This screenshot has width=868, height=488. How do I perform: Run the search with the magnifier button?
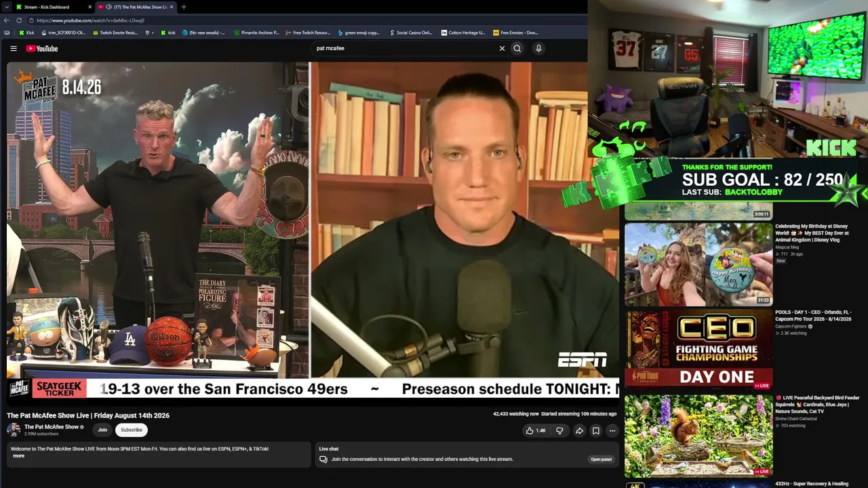[x=517, y=49]
